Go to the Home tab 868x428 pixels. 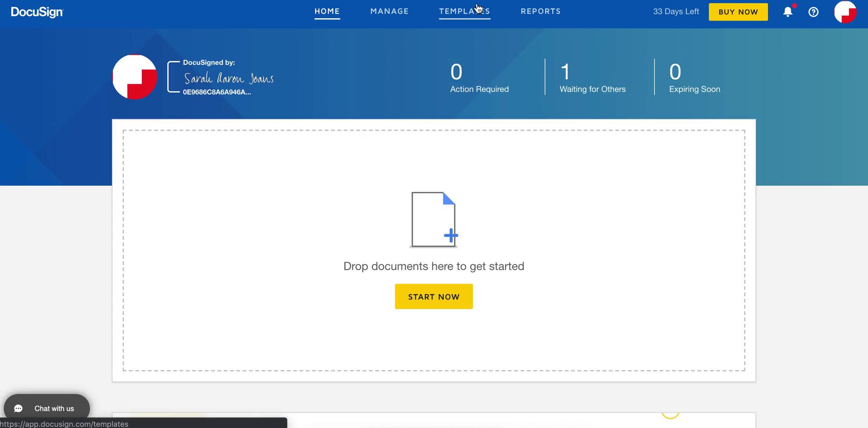(327, 11)
